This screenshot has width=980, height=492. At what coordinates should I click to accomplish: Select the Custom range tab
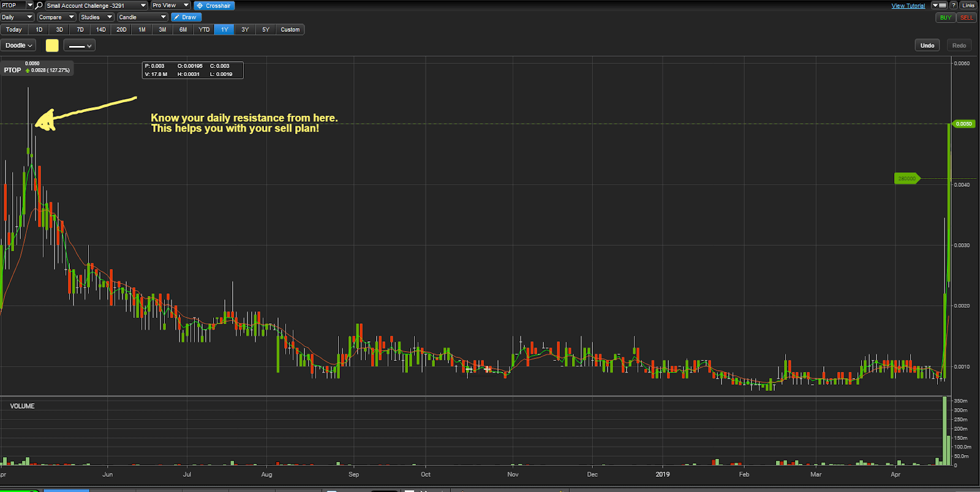tap(290, 29)
